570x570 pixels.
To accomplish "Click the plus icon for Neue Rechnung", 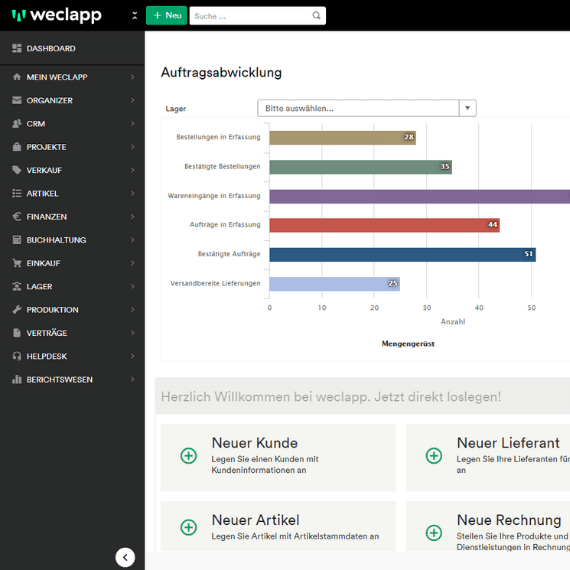I will (x=434, y=533).
